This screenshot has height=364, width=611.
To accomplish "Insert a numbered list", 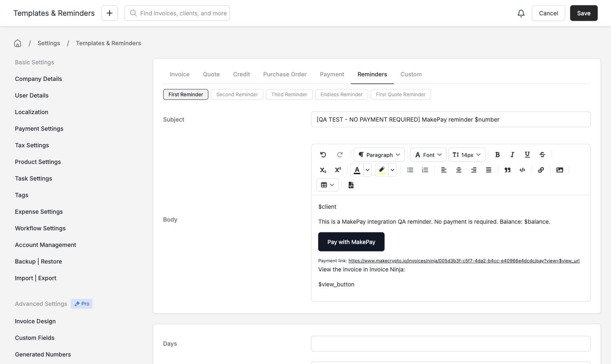I will click(425, 170).
